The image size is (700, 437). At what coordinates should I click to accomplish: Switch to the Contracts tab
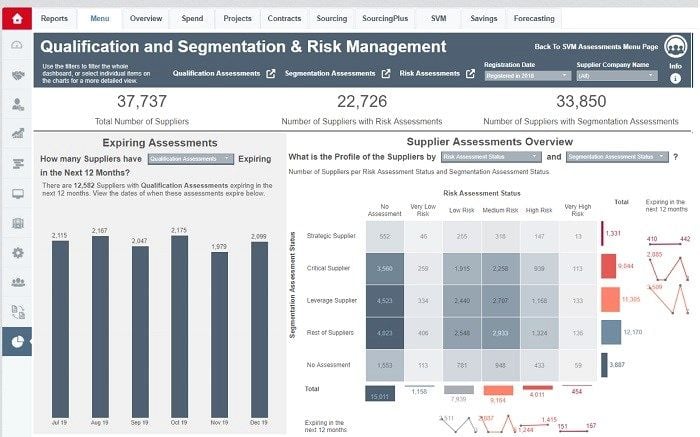click(284, 18)
